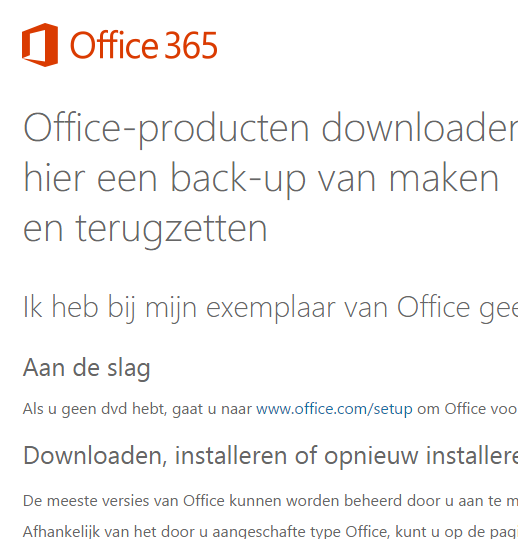Click the word 'exemplaar' in the subheading
Screen dimensions: 518x539
(x=271, y=308)
